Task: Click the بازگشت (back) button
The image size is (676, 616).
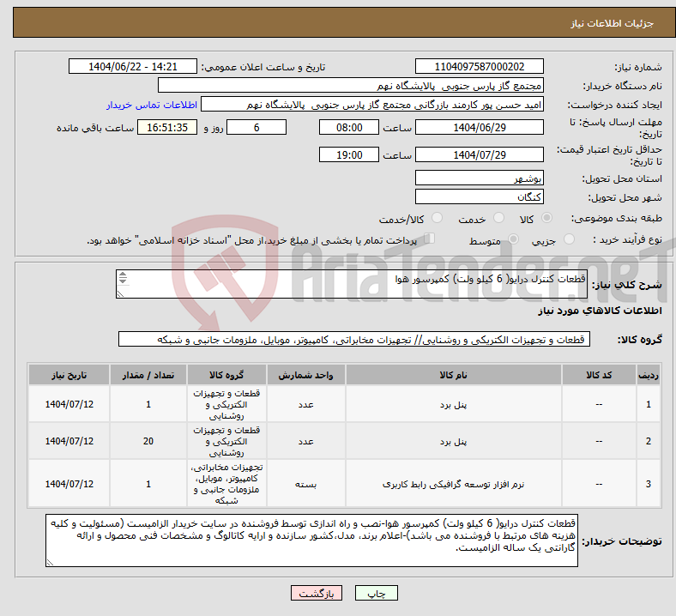Action: click(316, 593)
